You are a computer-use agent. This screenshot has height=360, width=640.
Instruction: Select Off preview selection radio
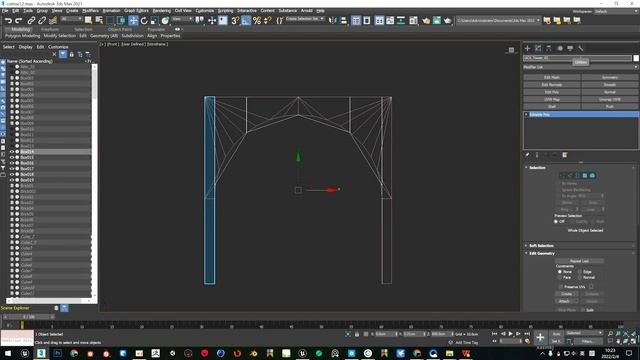pos(556,222)
